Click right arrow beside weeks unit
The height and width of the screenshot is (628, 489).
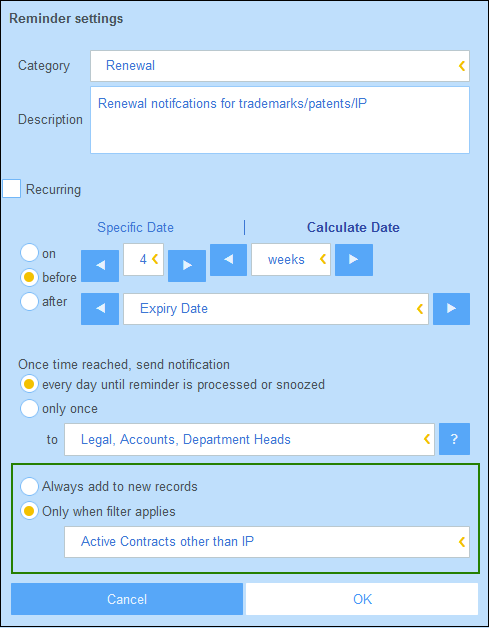[354, 260]
